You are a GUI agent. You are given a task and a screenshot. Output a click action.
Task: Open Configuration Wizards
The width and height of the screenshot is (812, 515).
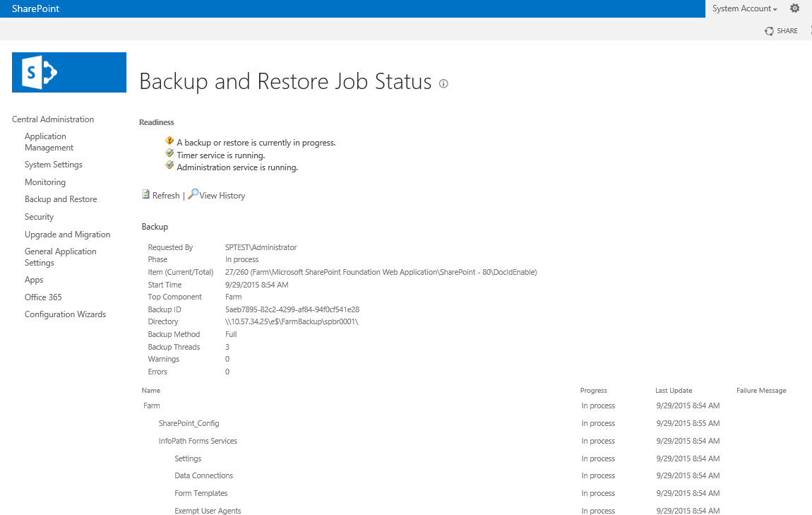[65, 314]
